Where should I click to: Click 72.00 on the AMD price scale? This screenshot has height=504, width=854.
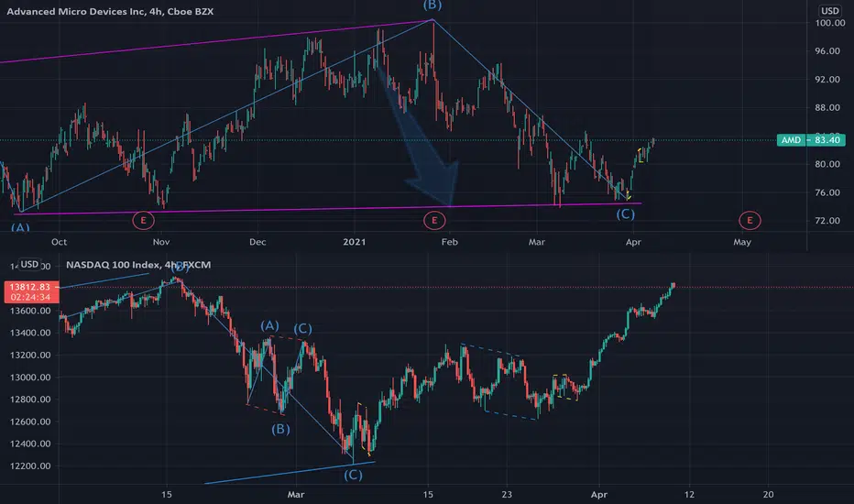[x=827, y=221]
